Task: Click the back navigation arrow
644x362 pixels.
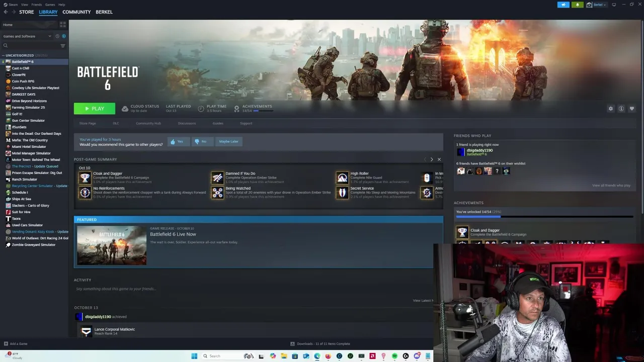Action: coord(5,12)
